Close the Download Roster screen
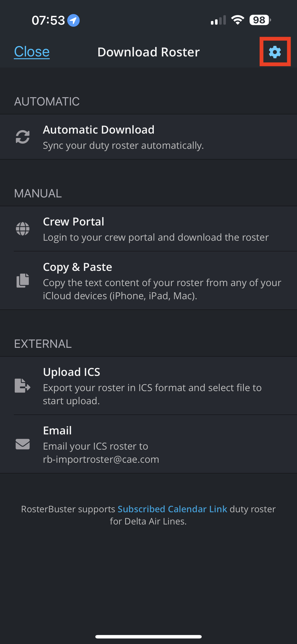 click(32, 52)
